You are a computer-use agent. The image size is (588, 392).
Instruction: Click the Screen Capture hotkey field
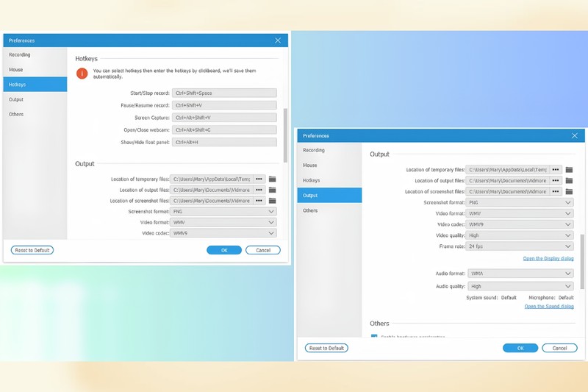pos(224,118)
